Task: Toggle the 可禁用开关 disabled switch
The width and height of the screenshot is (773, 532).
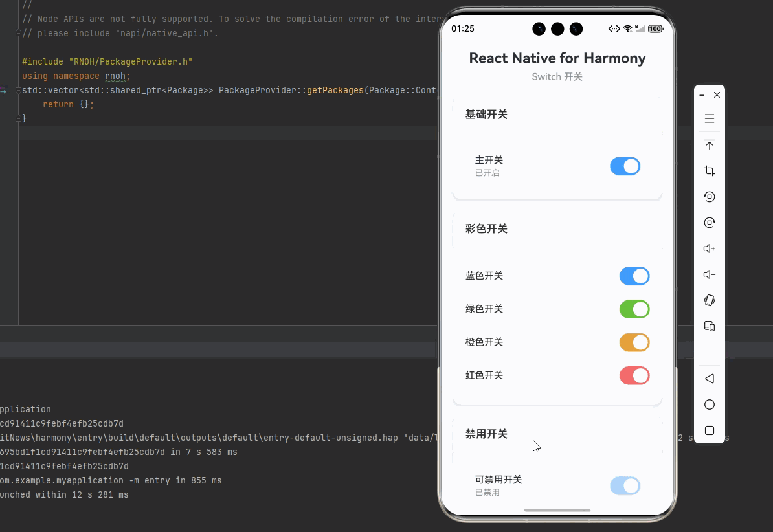Action: coord(625,485)
